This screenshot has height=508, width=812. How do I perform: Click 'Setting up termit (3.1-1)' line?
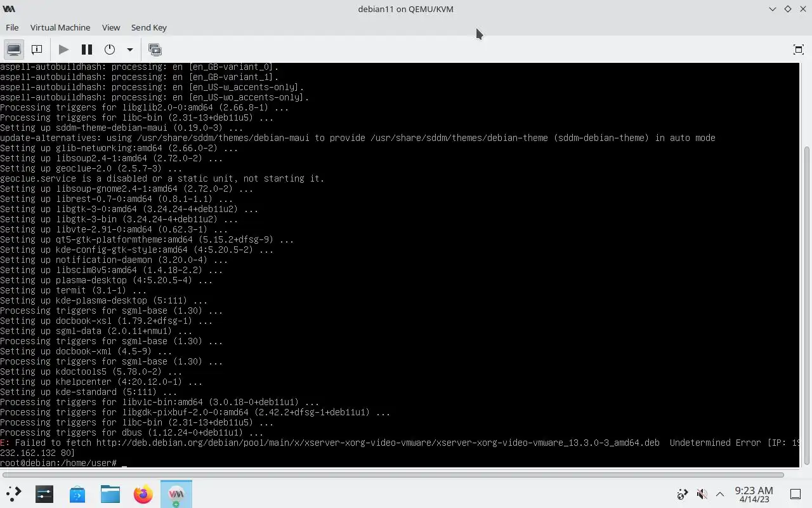click(73, 290)
